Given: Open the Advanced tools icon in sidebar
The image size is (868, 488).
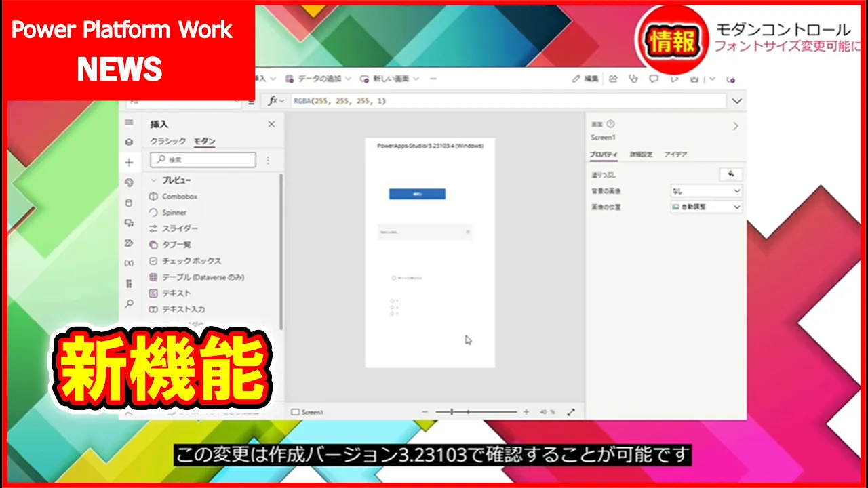Looking at the screenshot, I should pos(129,283).
